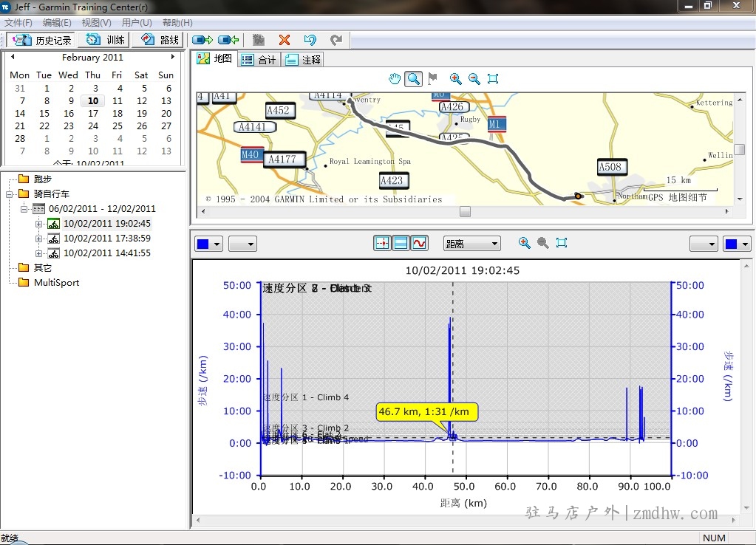Toggle the chart zone bands button
This screenshot has height=545, width=756.
(401, 243)
